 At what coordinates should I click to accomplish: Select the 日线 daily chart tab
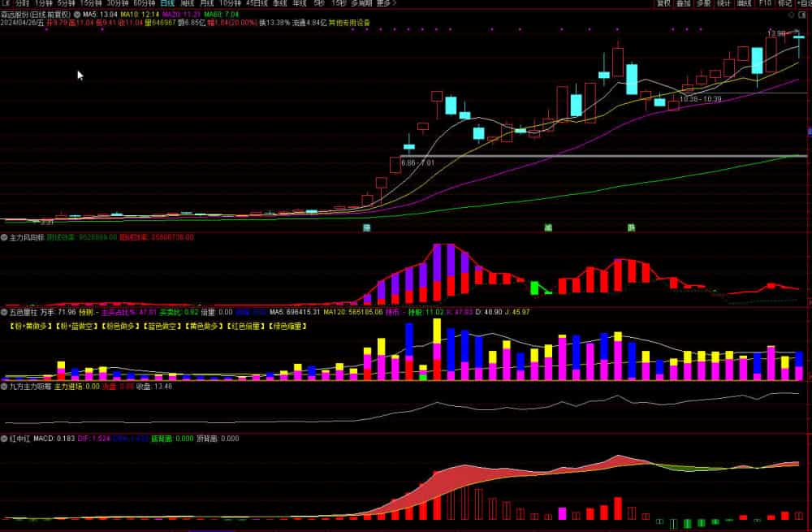[167, 3]
